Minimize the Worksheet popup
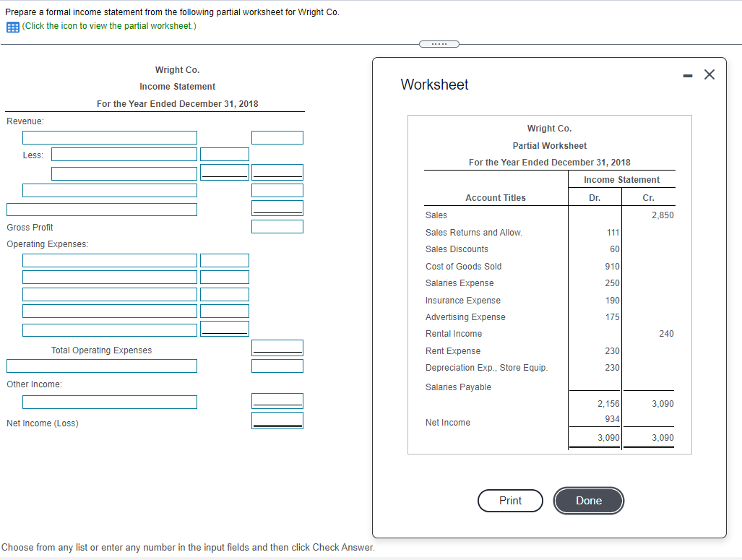The width and height of the screenshot is (742, 560). (688, 75)
